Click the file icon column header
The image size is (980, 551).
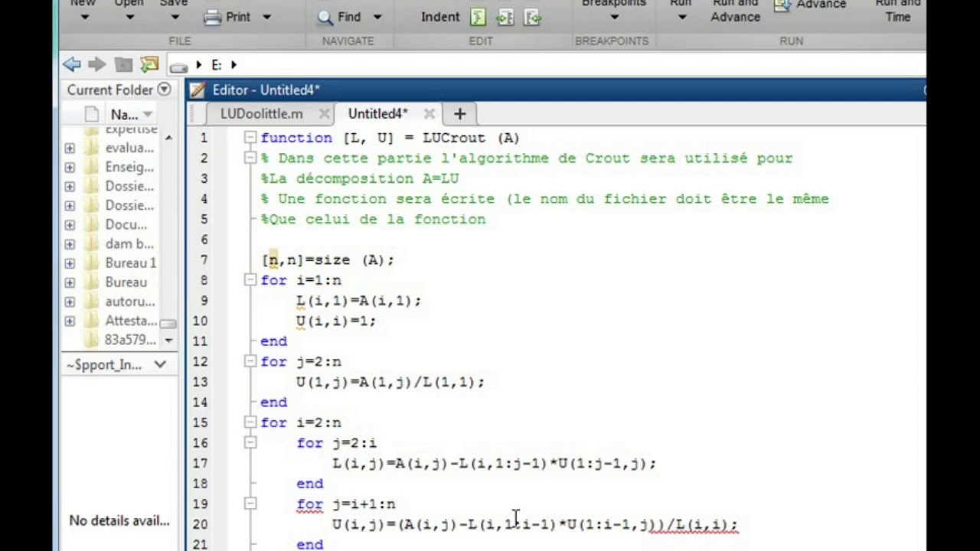point(92,114)
